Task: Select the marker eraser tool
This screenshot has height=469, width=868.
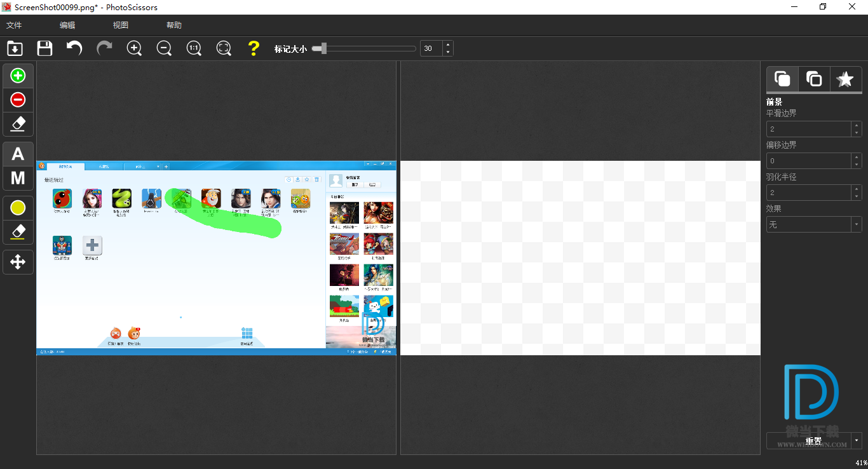Action: pos(18,124)
